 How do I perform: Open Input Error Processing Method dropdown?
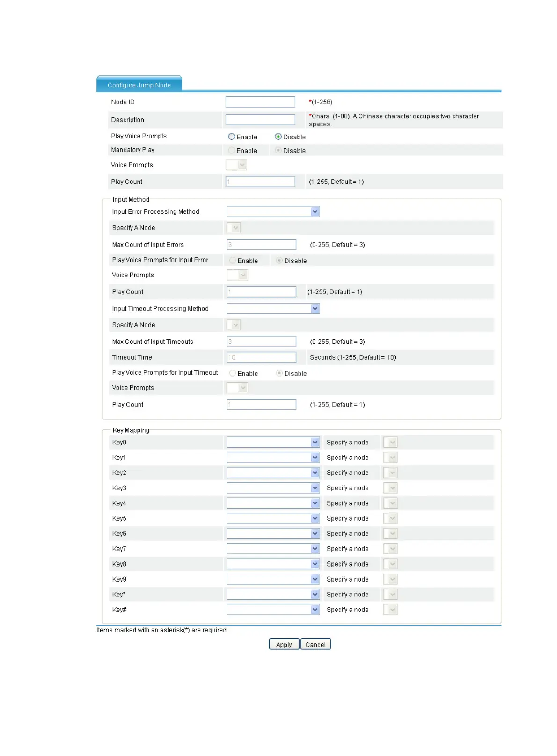pyautogui.click(x=273, y=211)
